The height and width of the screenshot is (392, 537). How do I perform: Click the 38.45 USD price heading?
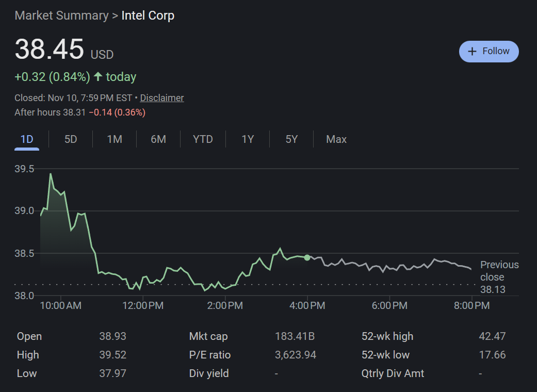click(50, 50)
